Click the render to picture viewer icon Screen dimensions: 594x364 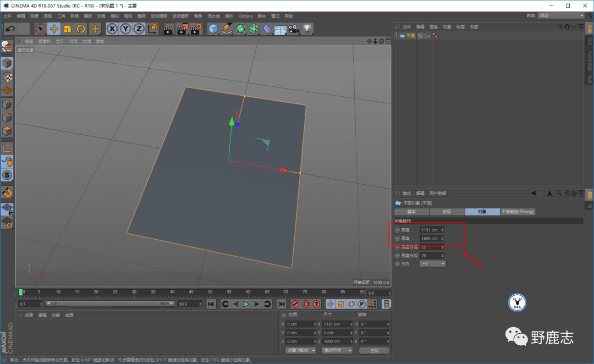point(183,29)
